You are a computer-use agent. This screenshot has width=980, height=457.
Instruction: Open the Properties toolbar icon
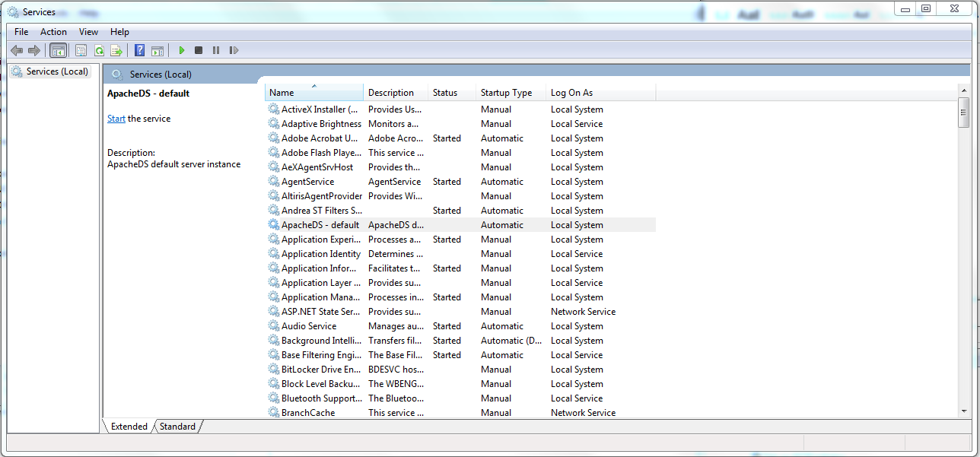tap(81, 50)
